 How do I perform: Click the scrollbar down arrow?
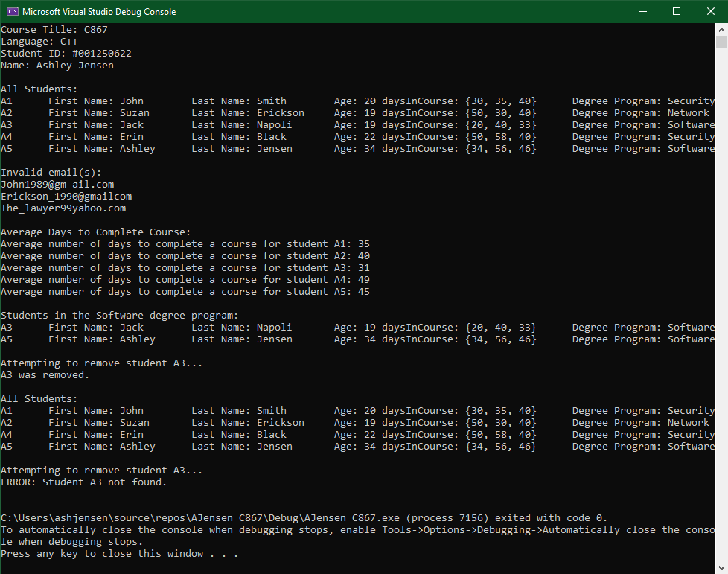coord(721,567)
